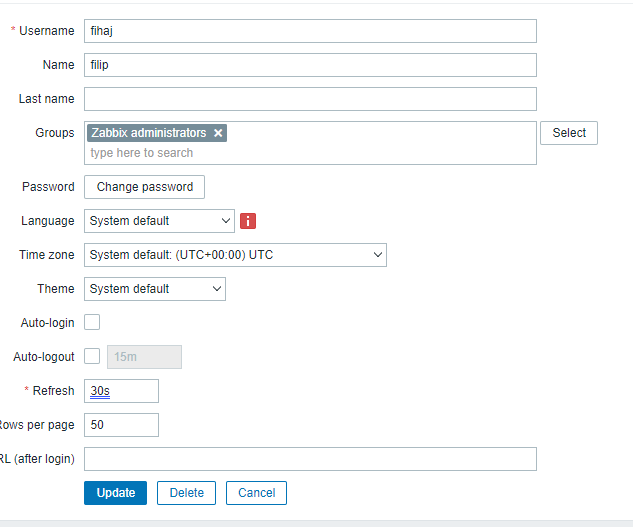This screenshot has width=633, height=527.
Task: Select the Last name text box
Action: pyautogui.click(x=310, y=99)
